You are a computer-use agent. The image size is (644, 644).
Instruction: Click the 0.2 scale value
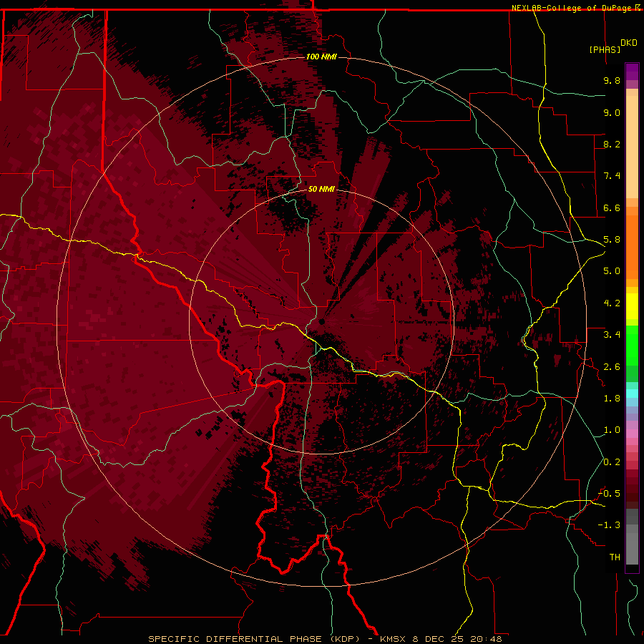612,462
